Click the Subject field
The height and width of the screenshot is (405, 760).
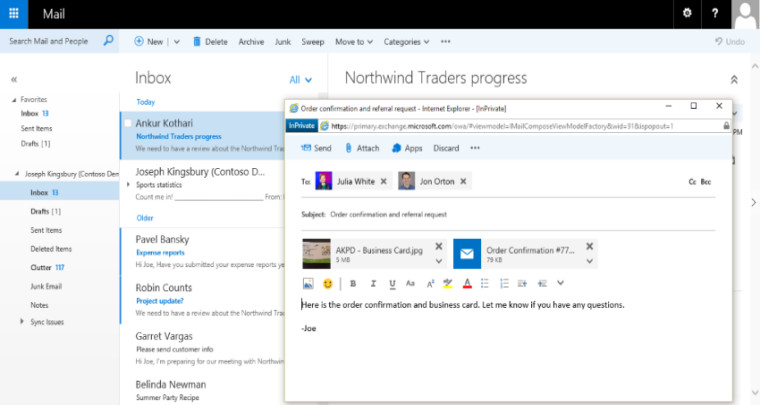(x=508, y=214)
